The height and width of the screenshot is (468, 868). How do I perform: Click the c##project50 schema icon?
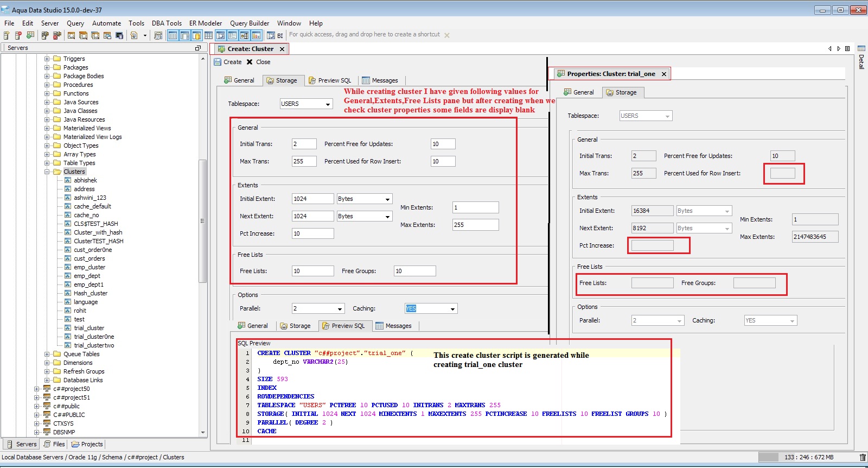[47, 389]
